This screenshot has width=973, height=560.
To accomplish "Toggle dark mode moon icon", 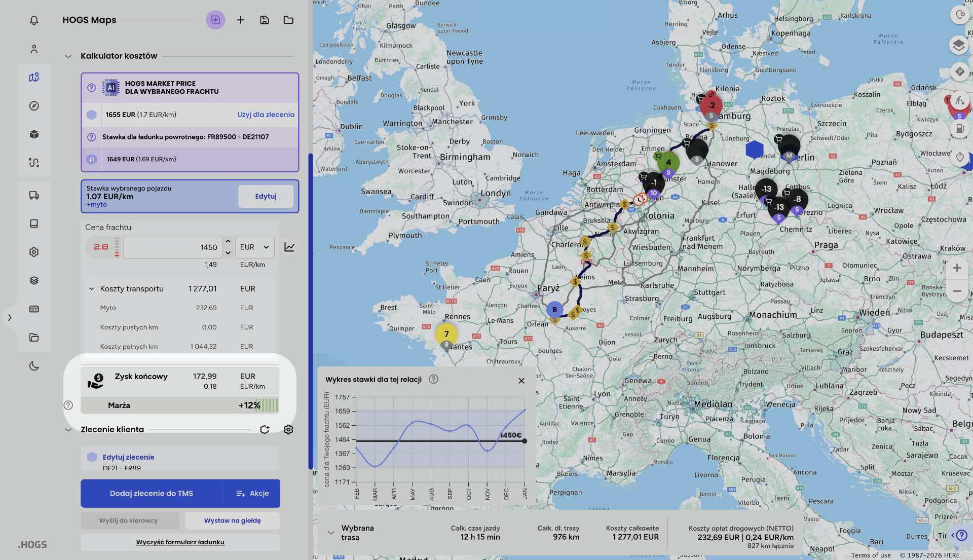I will click(x=34, y=366).
